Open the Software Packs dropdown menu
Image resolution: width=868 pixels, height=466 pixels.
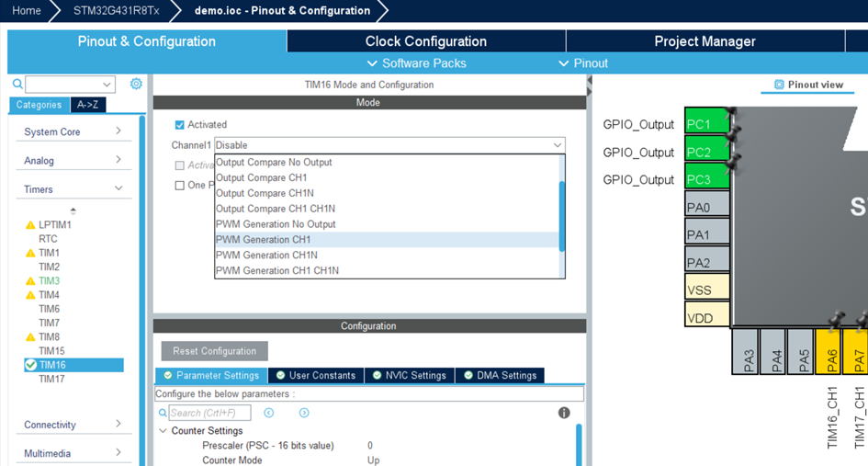pos(416,63)
